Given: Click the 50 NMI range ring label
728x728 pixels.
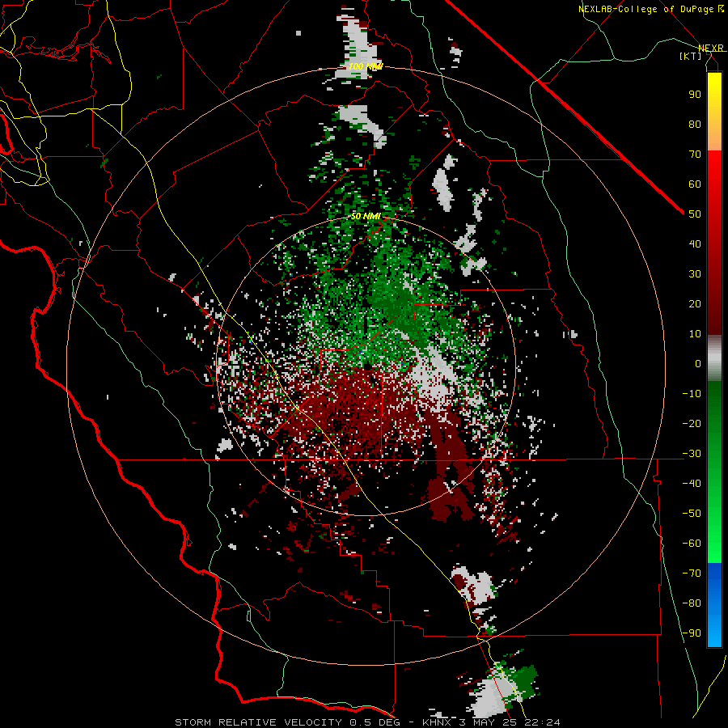Looking at the screenshot, I should 366,216.
